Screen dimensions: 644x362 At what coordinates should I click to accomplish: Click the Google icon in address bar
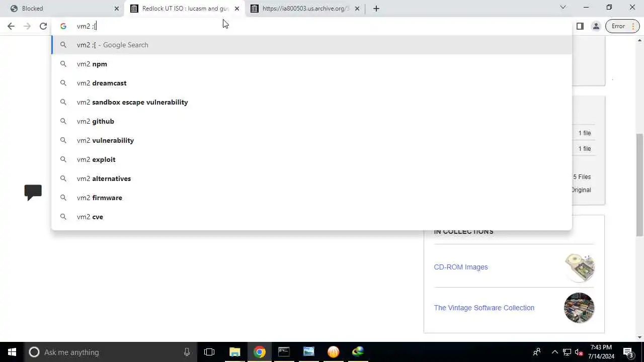pos(63,26)
